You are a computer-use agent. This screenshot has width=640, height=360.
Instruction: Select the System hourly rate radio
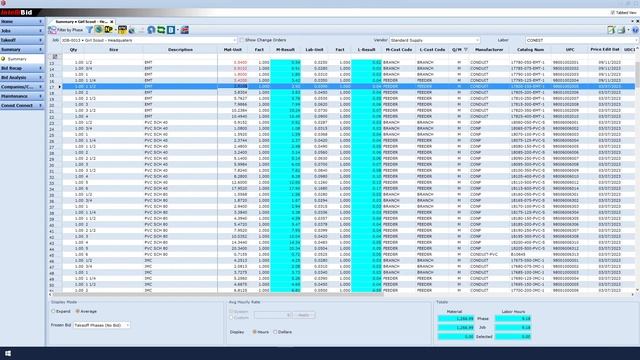coord(231,311)
